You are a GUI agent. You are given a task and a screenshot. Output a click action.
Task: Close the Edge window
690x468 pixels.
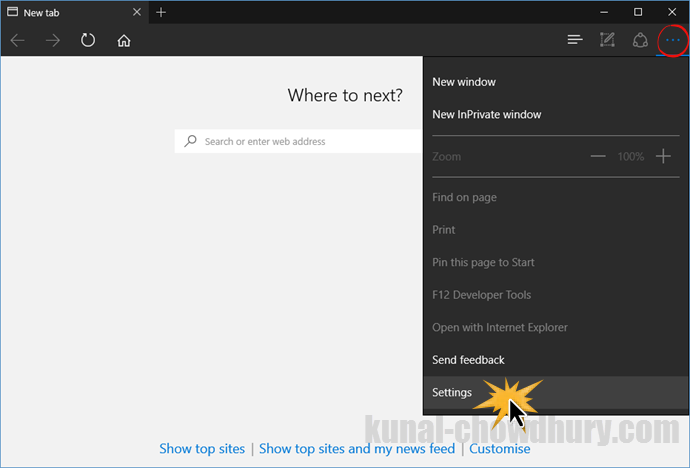[672, 12]
